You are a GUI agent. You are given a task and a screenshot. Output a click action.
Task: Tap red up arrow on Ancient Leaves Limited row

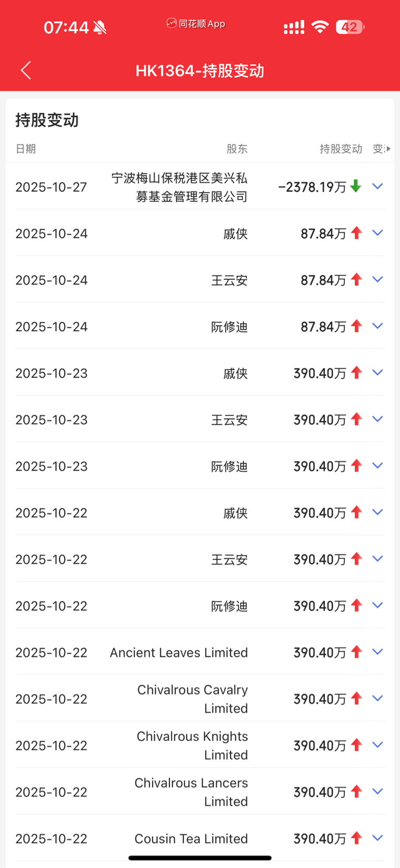(356, 652)
